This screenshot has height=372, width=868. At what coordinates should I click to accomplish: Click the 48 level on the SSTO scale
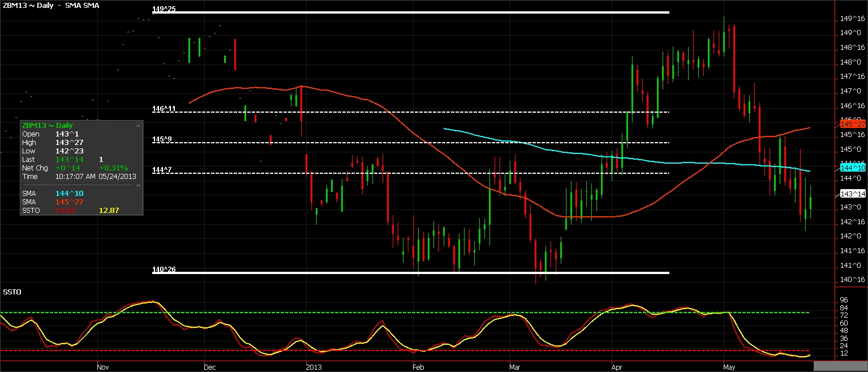pos(844,330)
